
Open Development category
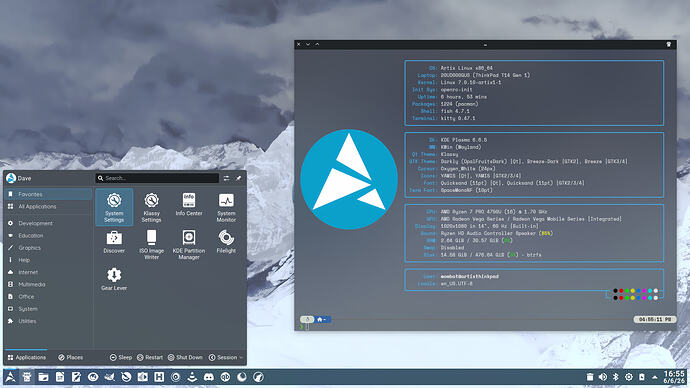48,223
